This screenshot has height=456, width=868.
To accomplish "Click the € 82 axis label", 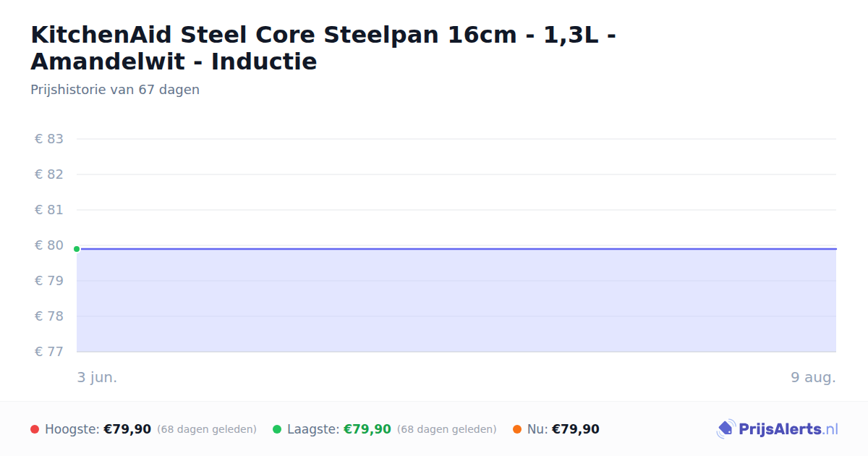I will pos(49,174).
